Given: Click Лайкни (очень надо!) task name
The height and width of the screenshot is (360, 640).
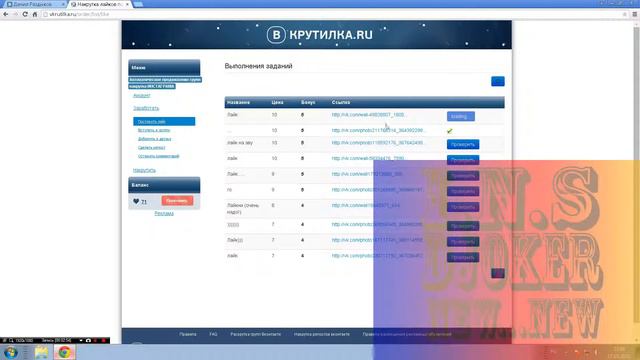Looking at the screenshot, I should click(243, 209).
